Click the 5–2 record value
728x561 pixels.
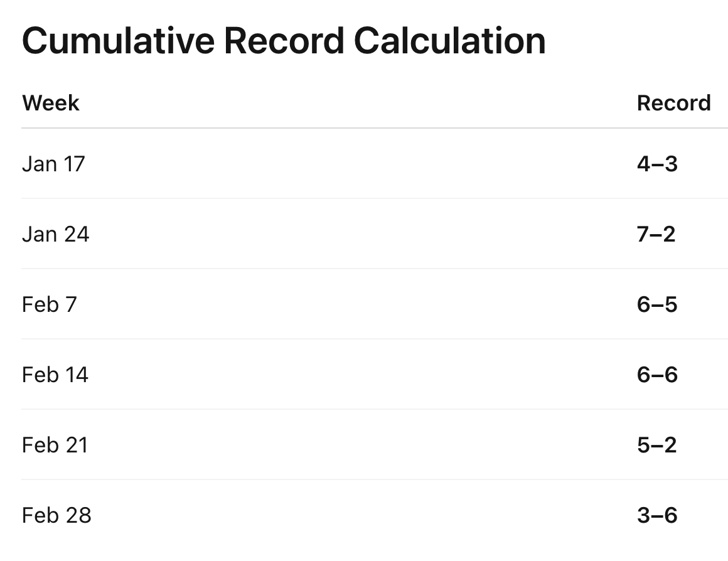click(656, 445)
